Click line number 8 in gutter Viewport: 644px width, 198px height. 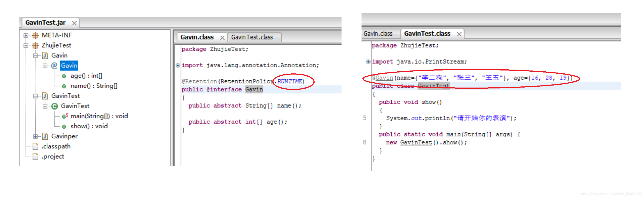[x=365, y=143]
